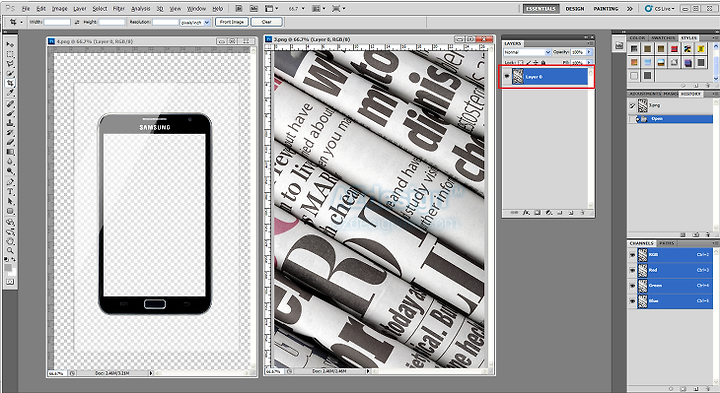Toggle visibility of RGB channel
720x393 pixels.
tap(632, 254)
